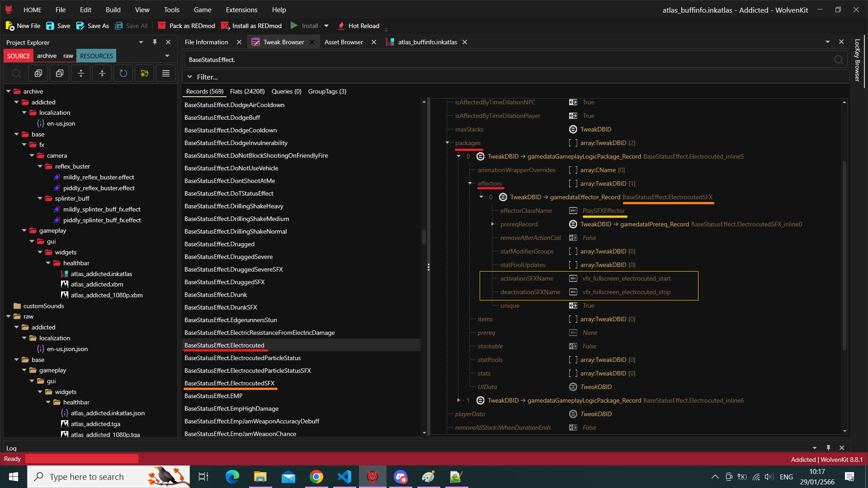This screenshot has height=488, width=868.
Task: Open File Explorer from taskbar
Action: click(x=260, y=477)
